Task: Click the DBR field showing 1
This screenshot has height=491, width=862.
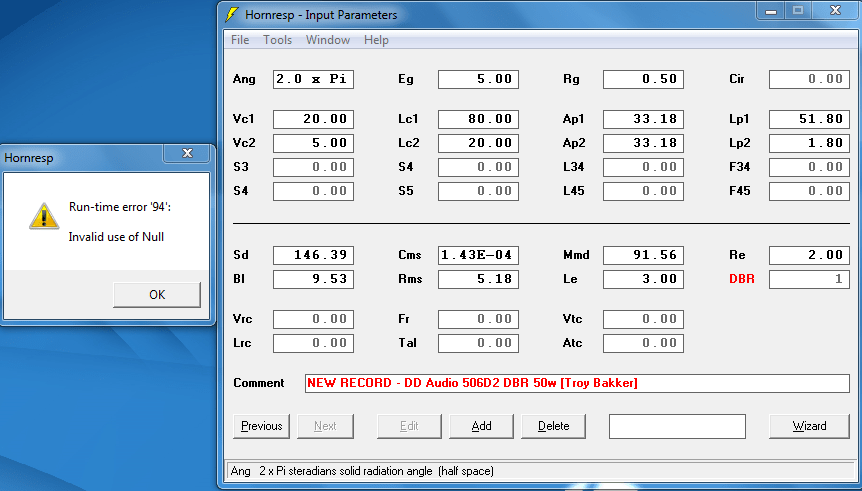Action: (809, 279)
